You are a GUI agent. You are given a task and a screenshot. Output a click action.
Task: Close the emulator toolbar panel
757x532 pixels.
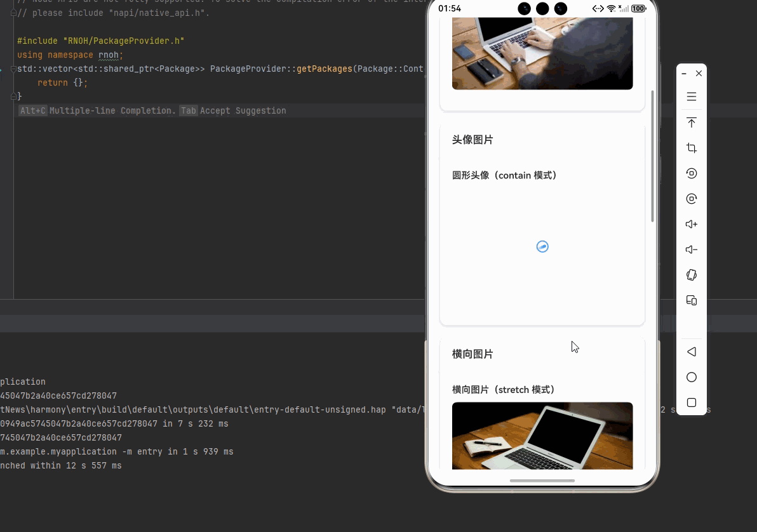pyautogui.click(x=699, y=74)
